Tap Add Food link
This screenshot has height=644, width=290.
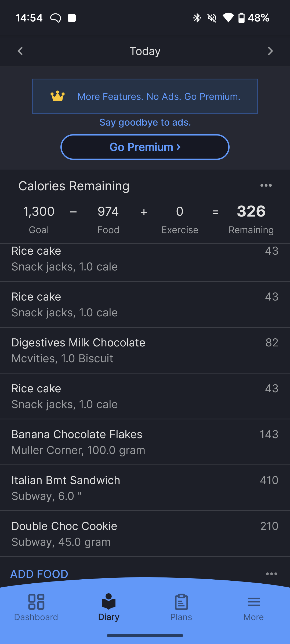(39, 574)
